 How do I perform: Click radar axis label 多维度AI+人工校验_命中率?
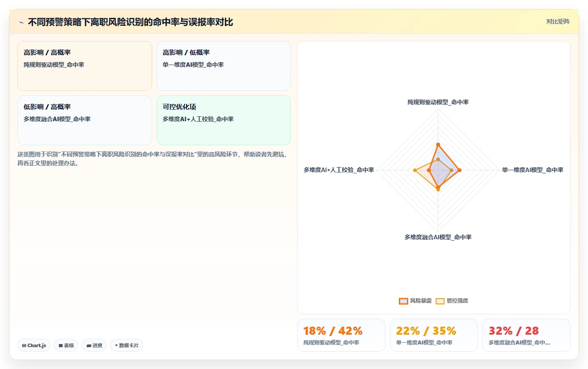[x=339, y=170]
